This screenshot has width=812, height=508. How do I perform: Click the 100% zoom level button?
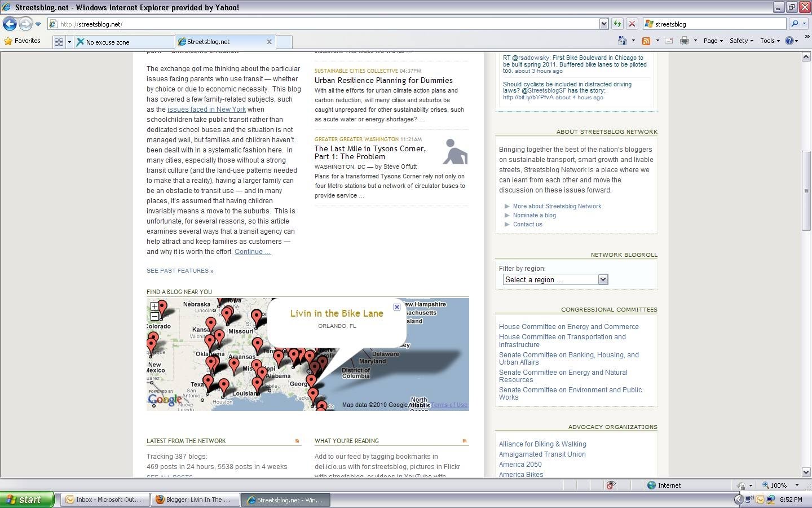(775, 485)
